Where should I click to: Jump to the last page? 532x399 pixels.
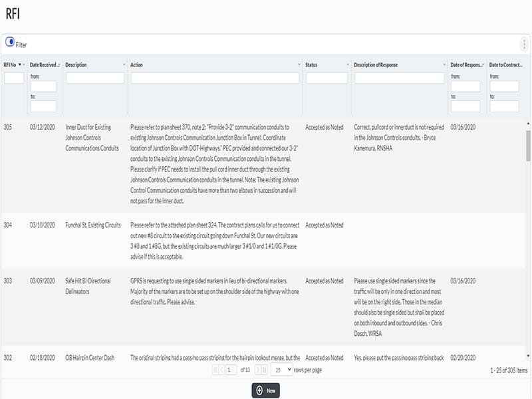[x=264, y=370]
